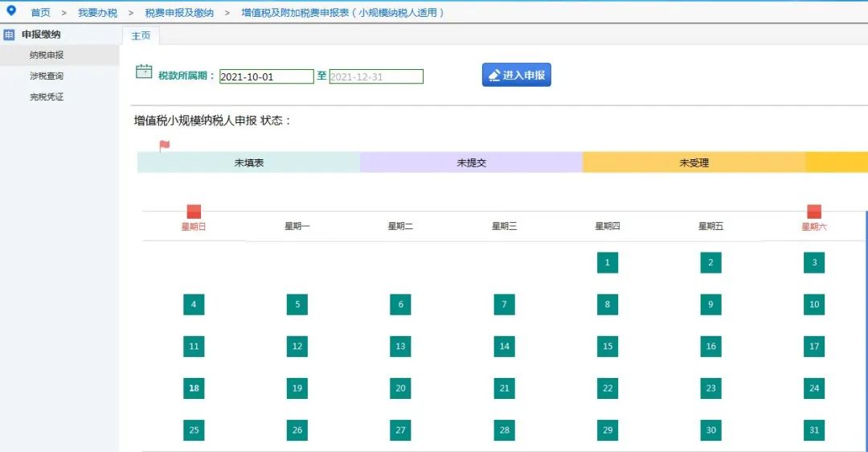This screenshot has height=452, width=868.
Task: Open the 主页 tab
Action: (x=141, y=35)
